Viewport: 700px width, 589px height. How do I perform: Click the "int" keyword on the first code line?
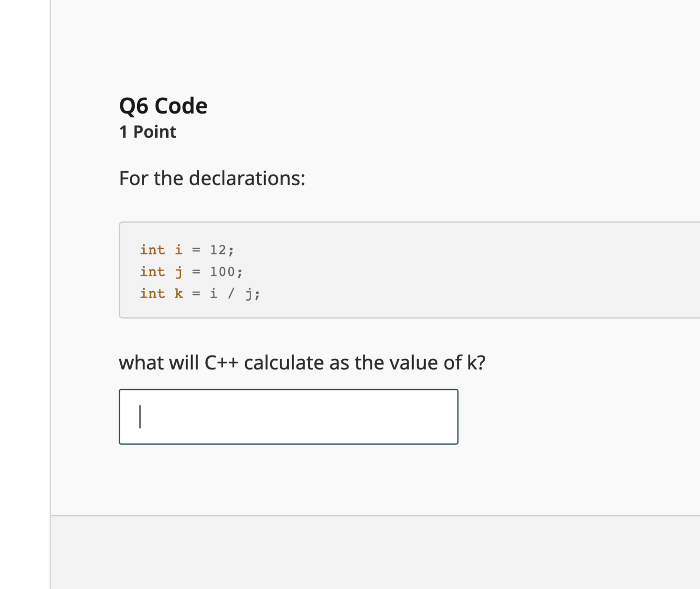coord(152,250)
